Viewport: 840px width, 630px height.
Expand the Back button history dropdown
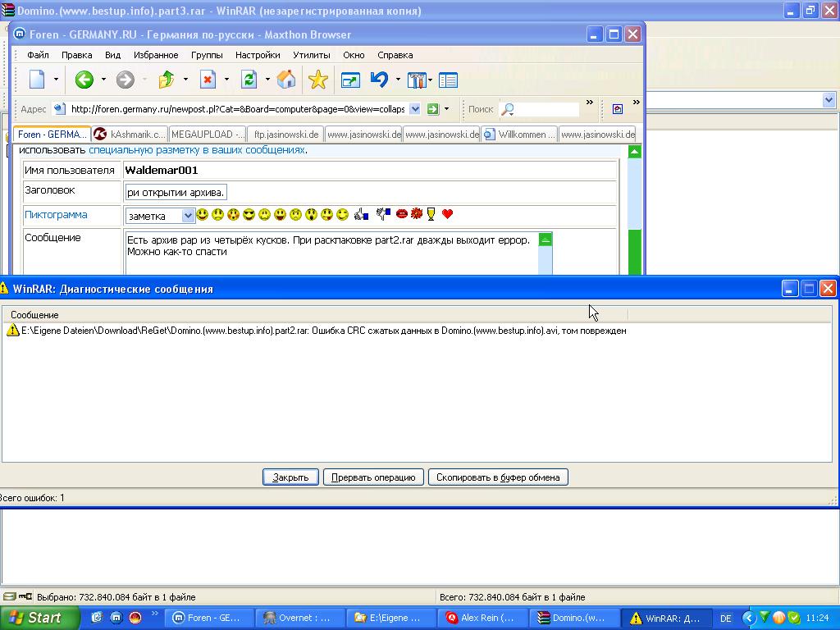(x=103, y=80)
